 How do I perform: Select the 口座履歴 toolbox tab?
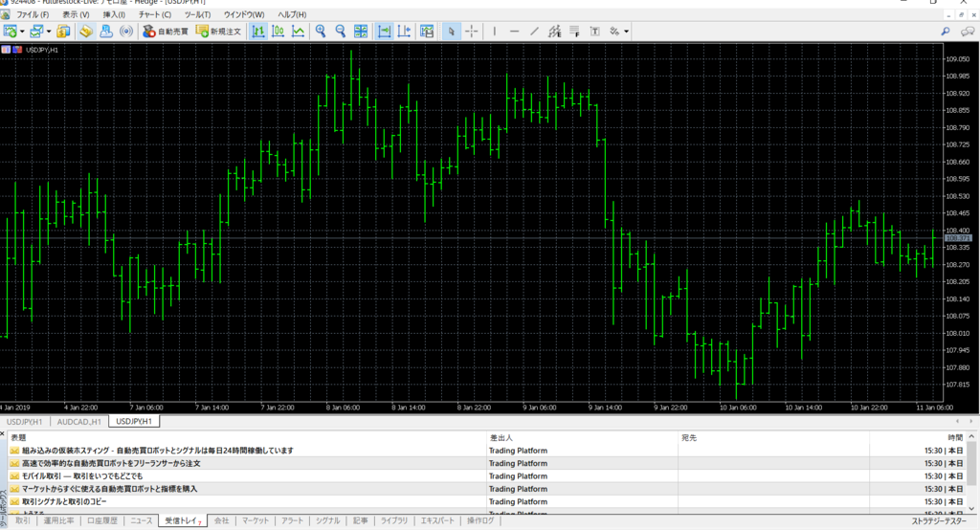[x=101, y=520]
